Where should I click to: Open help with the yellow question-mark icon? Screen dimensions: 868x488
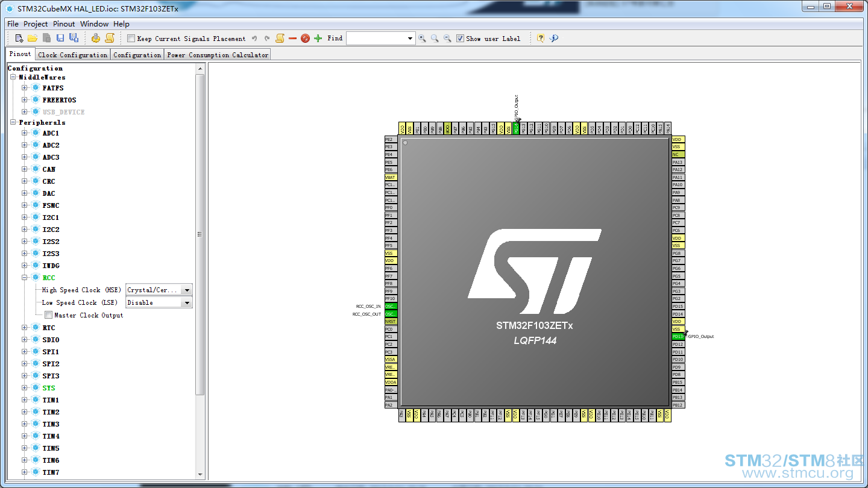541,39
